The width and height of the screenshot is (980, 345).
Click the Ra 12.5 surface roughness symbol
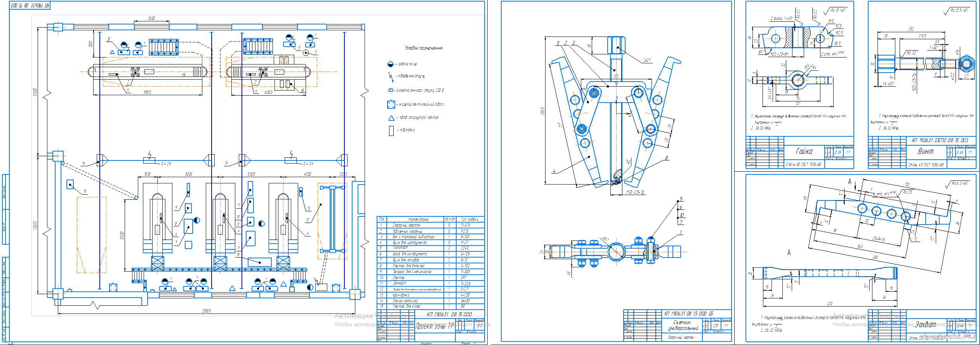pyautogui.click(x=958, y=10)
